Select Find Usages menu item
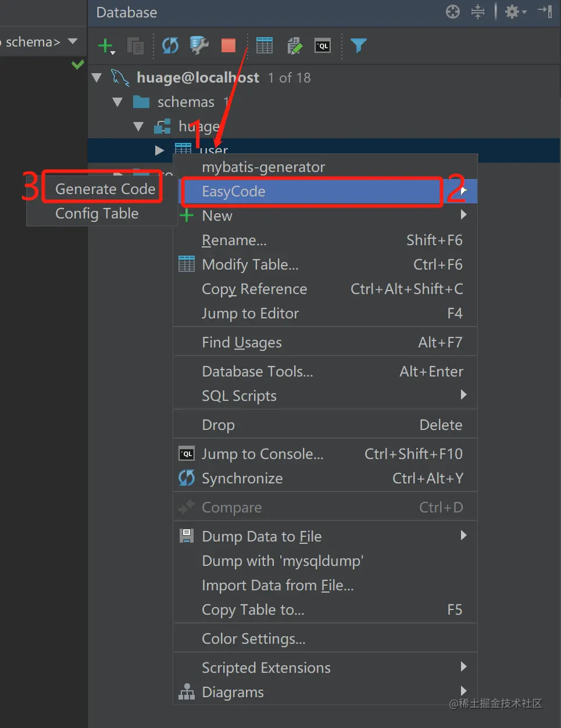 pos(326,342)
